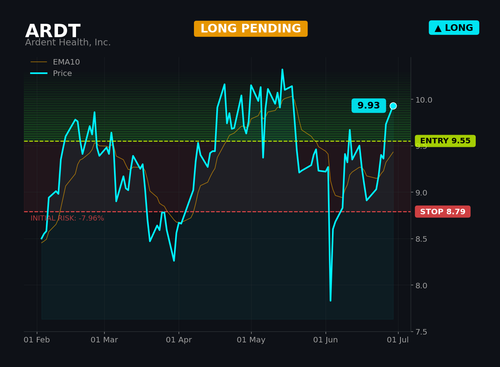Click the 01 Jul date axis label
Image resolution: width=500 pixels, height=367 pixels.
[398, 340]
